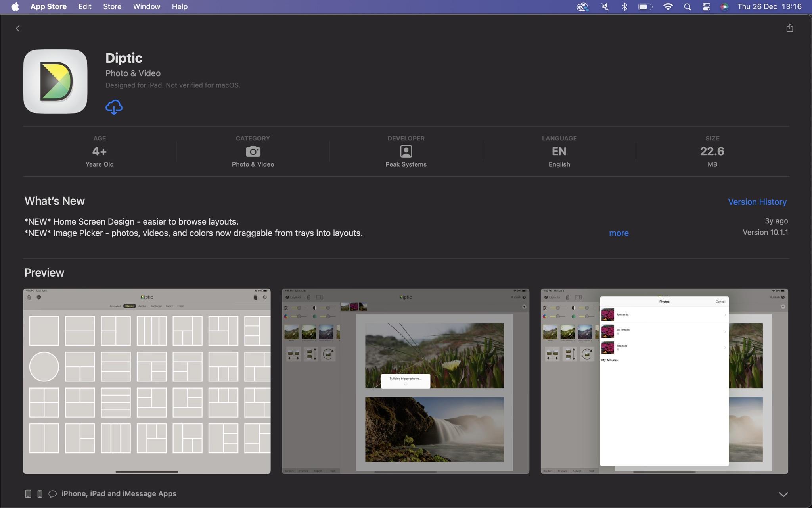The height and width of the screenshot is (508, 812).
Task: Click the Peak Systems developer icon
Action: (x=406, y=151)
